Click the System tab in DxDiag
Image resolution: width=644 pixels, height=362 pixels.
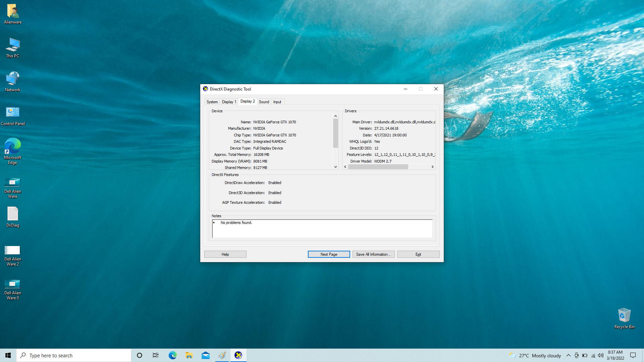point(212,102)
